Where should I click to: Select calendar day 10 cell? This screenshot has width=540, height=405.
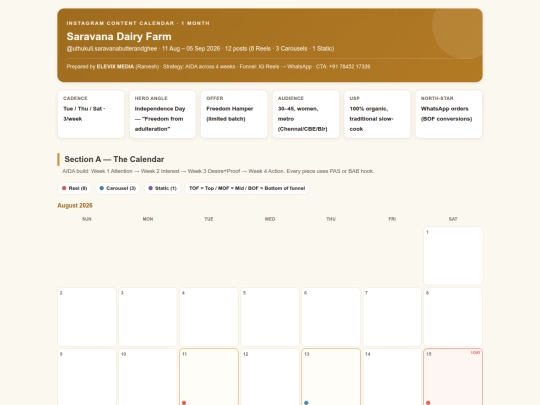point(148,377)
